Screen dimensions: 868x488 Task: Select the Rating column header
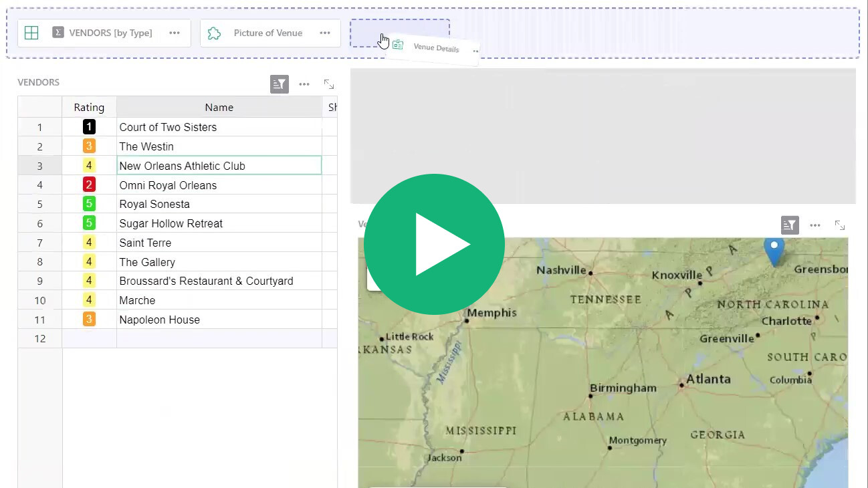(89, 107)
